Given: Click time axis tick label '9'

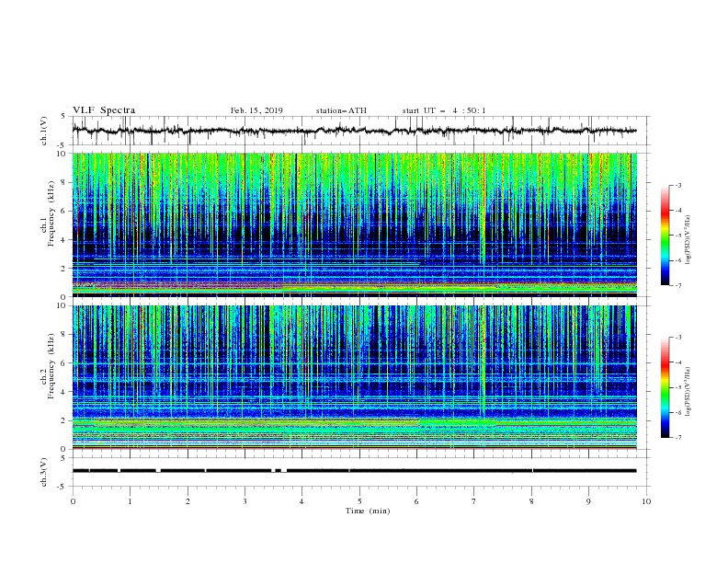Looking at the screenshot, I should [588, 501].
